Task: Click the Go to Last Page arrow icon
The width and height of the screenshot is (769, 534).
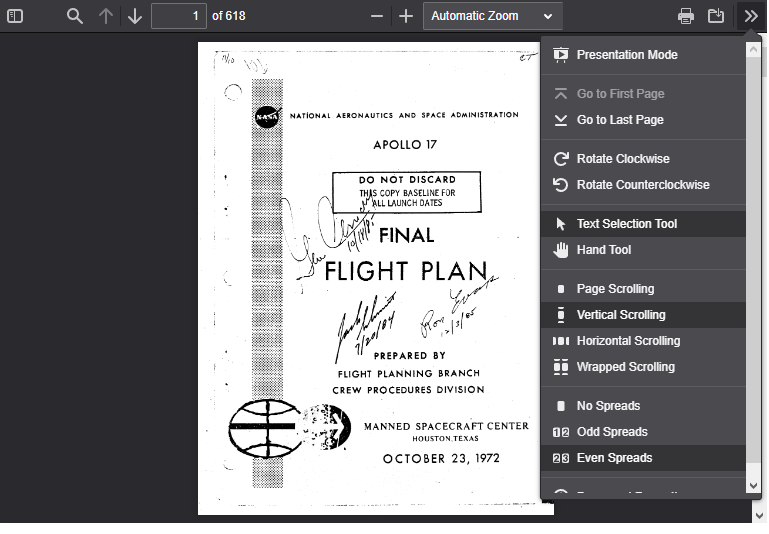Action: coord(561,120)
